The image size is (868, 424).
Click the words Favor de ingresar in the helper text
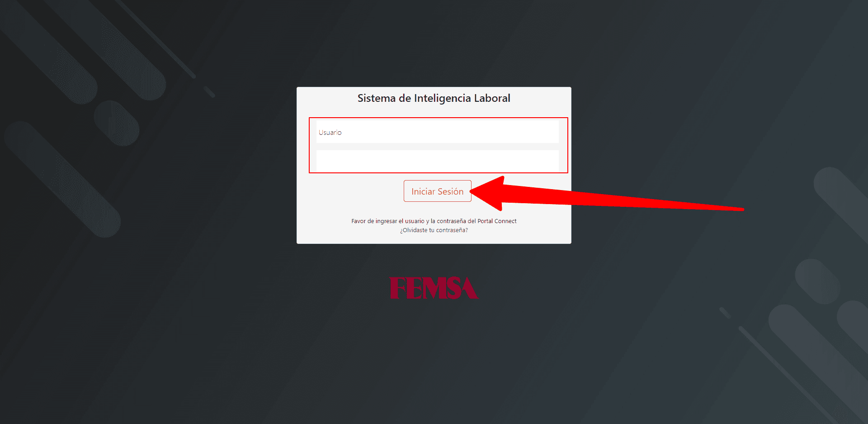pyautogui.click(x=374, y=221)
